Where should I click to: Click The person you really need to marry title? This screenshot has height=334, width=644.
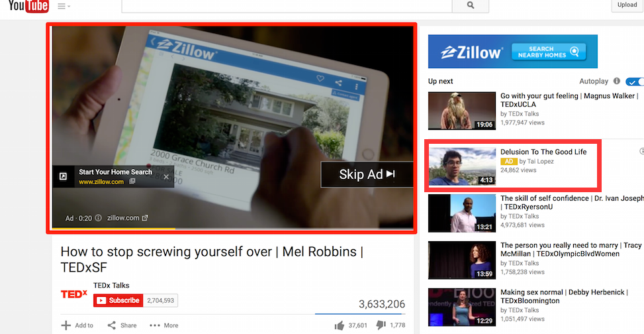point(571,250)
